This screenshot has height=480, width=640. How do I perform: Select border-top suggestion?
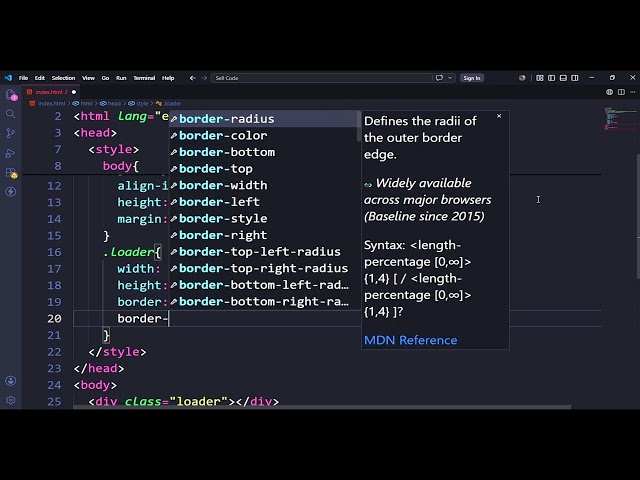(263, 169)
